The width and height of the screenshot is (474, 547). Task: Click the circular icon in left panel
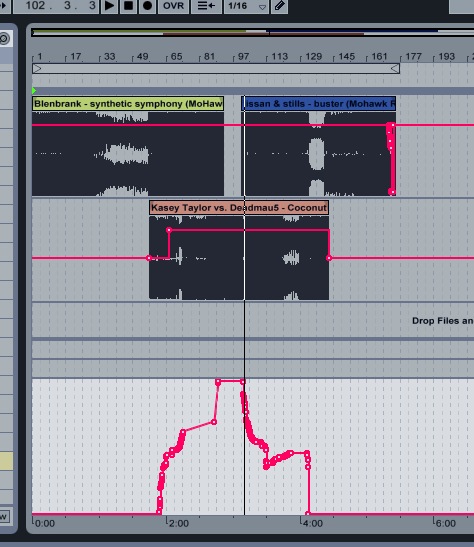pos(4,38)
